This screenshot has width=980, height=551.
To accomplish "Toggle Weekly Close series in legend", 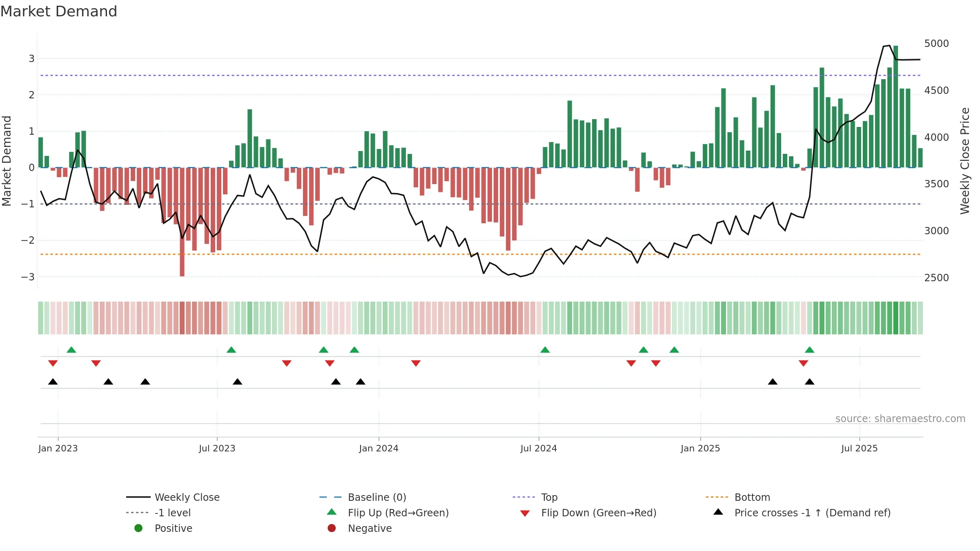I will 173,497.
